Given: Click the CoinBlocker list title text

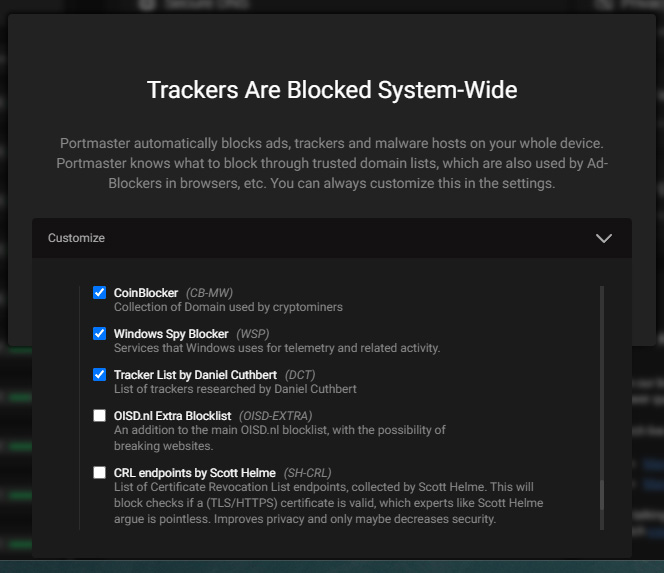Looking at the screenshot, I should point(146,293).
